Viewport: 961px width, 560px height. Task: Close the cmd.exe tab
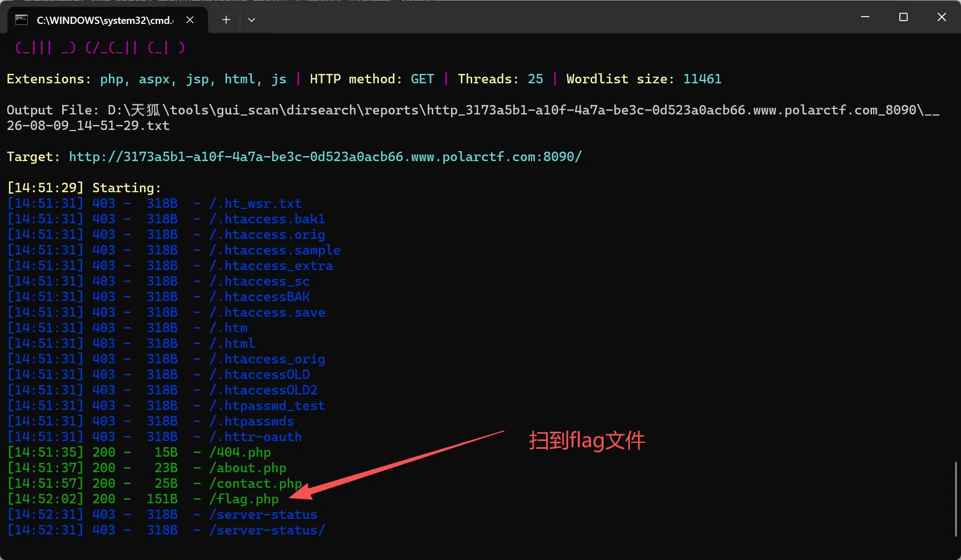tap(190, 20)
